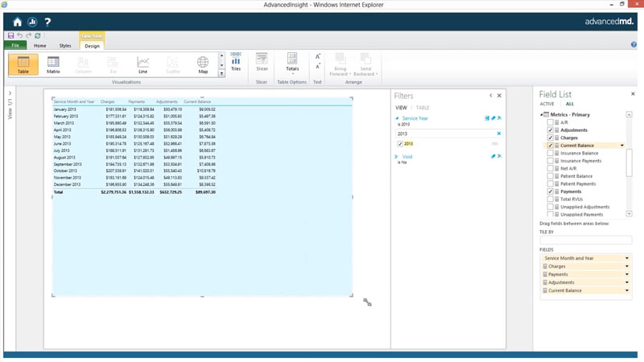Image resolution: width=644 pixels, height=362 pixels.
Task: Decrease font size in Text group
Action: coord(317,67)
